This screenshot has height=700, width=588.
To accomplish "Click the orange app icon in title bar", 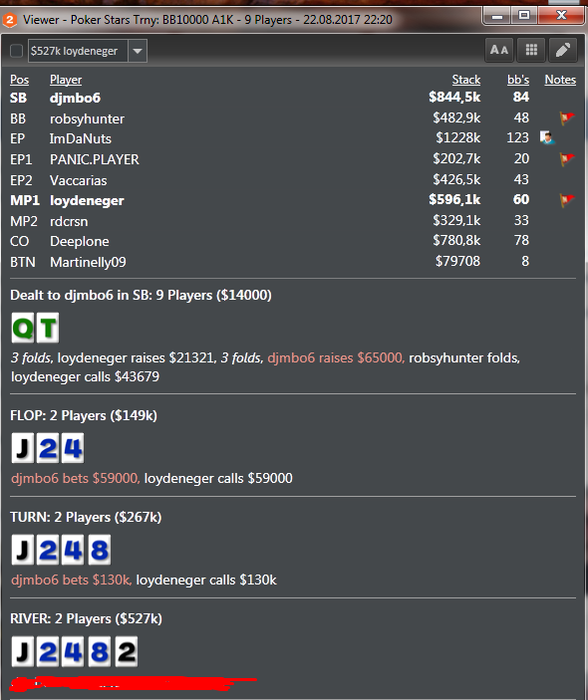I will [10, 20].
